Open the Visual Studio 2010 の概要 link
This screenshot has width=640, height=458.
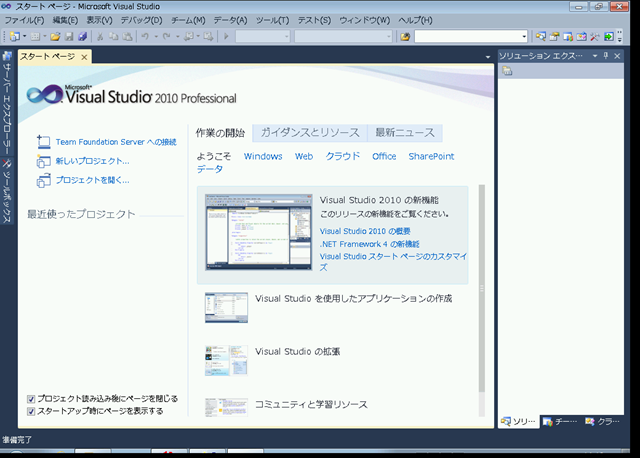click(x=365, y=231)
